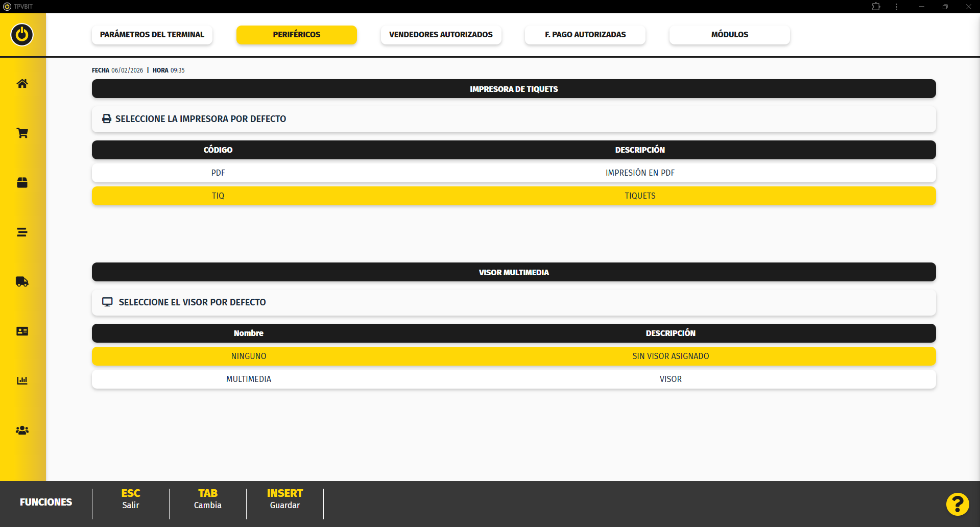Open the Vendedores Autorizados tab
The width and height of the screenshot is (980, 527).
(x=441, y=35)
